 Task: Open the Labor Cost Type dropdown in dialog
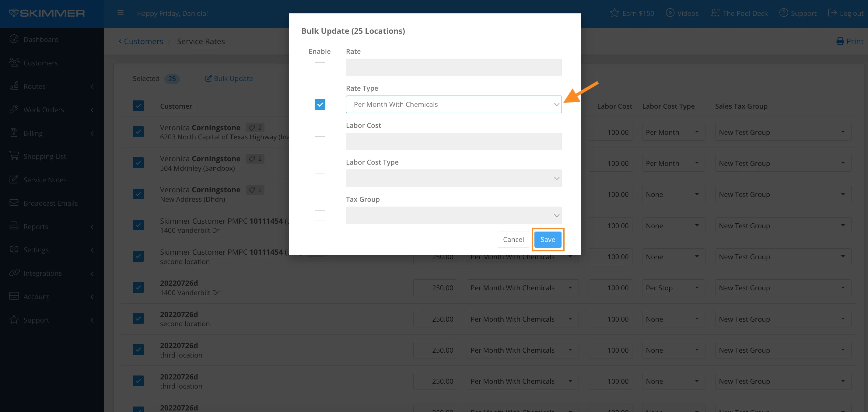click(x=453, y=178)
